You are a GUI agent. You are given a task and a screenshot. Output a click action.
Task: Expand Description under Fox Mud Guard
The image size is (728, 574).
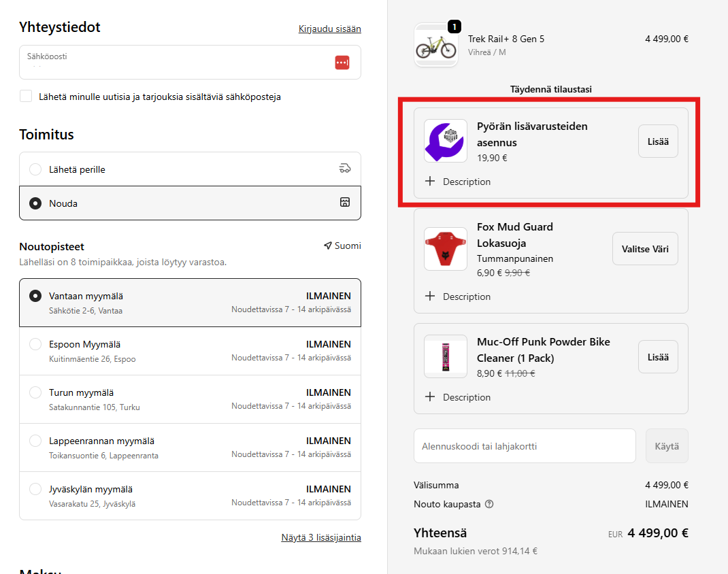coord(458,297)
